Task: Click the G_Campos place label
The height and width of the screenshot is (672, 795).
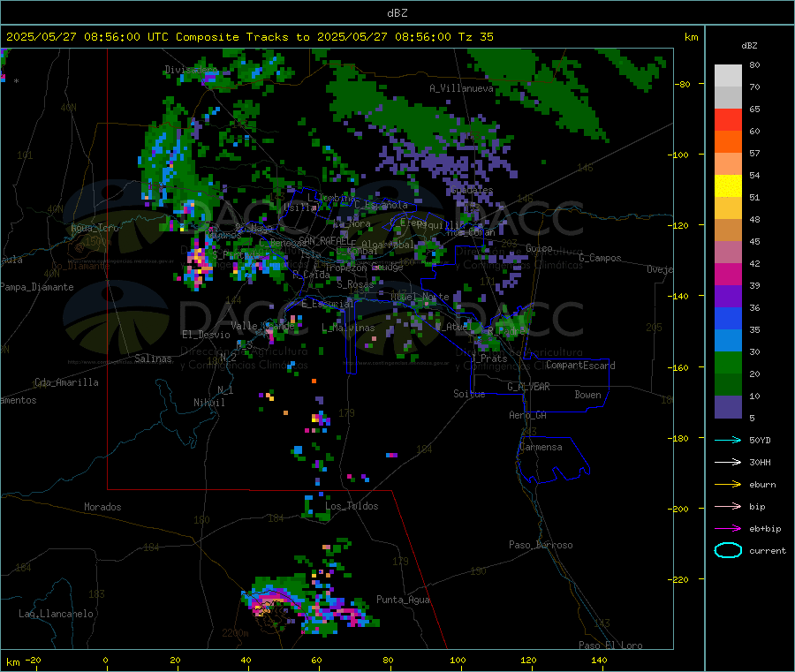Action: point(601,258)
